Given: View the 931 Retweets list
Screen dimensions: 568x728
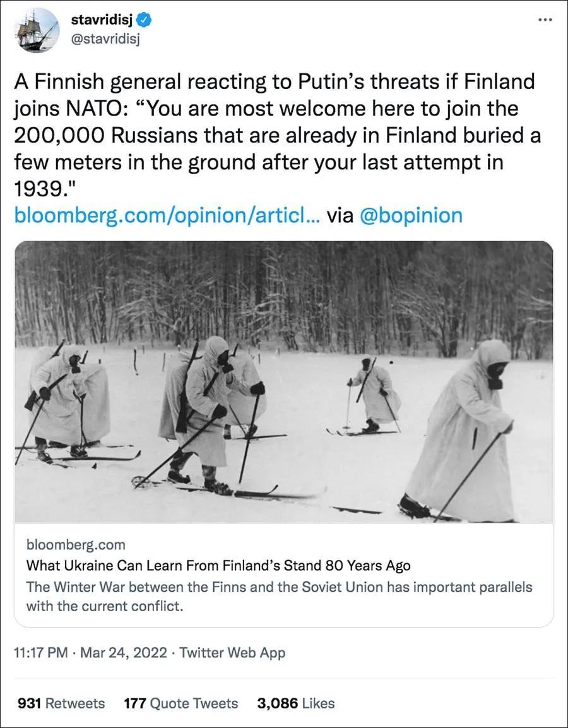Looking at the screenshot, I should (x=61, y=703).
